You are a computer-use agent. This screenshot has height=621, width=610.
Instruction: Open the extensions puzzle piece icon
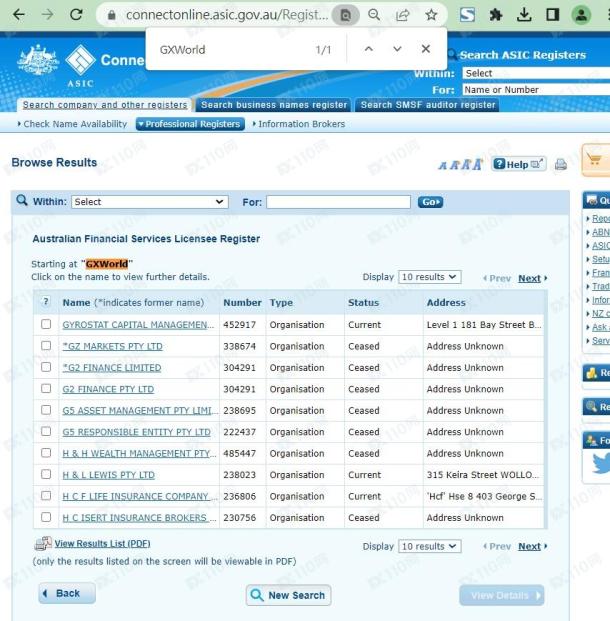pyautogui.click(x=496, y=15)
